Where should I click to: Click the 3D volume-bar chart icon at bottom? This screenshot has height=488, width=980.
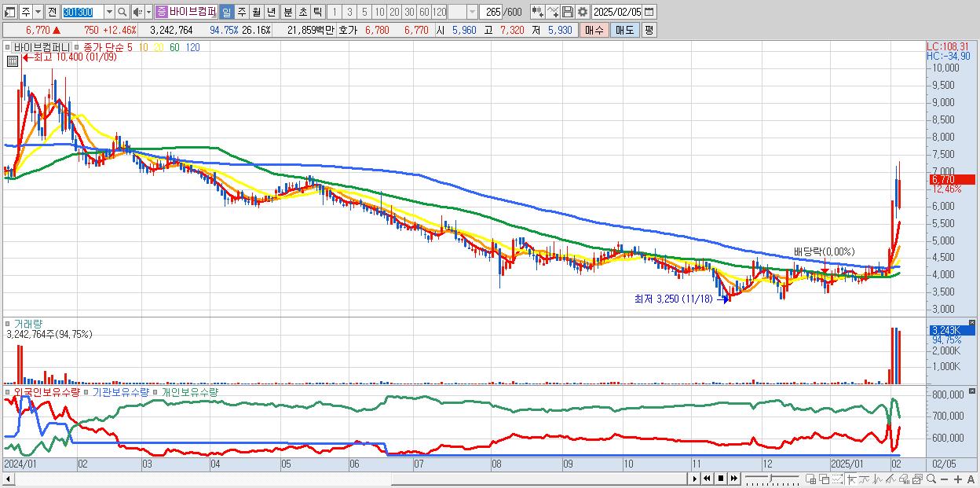coord(904,479)
